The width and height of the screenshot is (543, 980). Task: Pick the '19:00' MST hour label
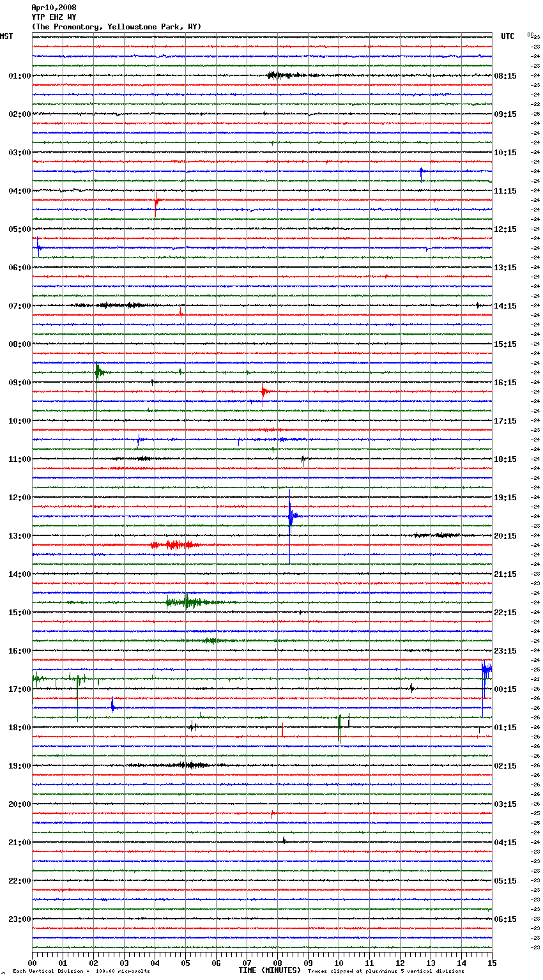pos(20,766)
